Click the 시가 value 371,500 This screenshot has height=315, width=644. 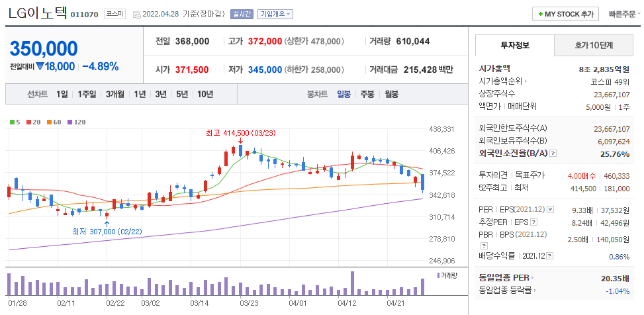pos(192,70)
